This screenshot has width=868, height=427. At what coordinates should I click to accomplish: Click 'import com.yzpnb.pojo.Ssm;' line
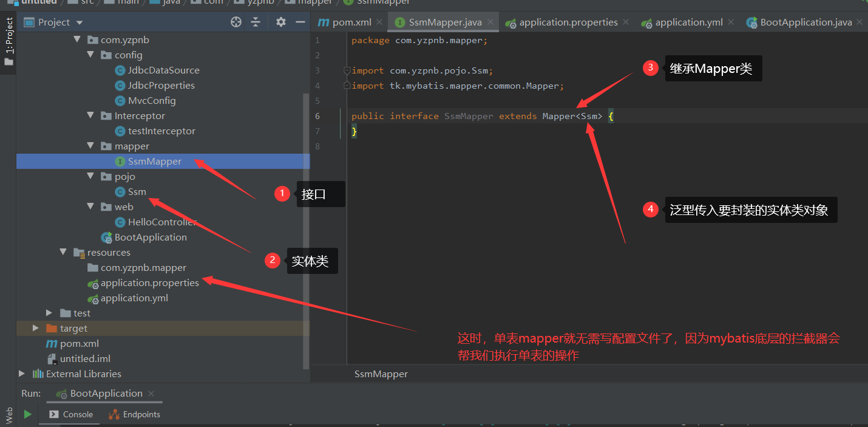[422, 70]
